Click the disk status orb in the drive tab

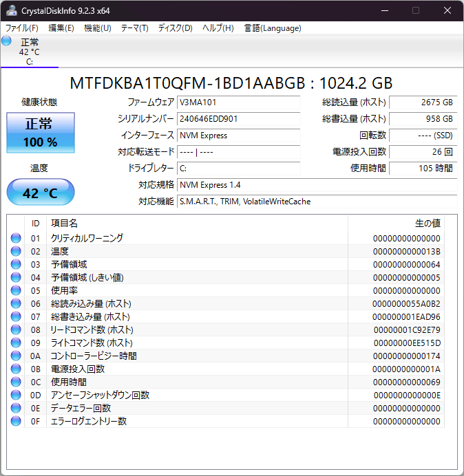coord(7,41)
